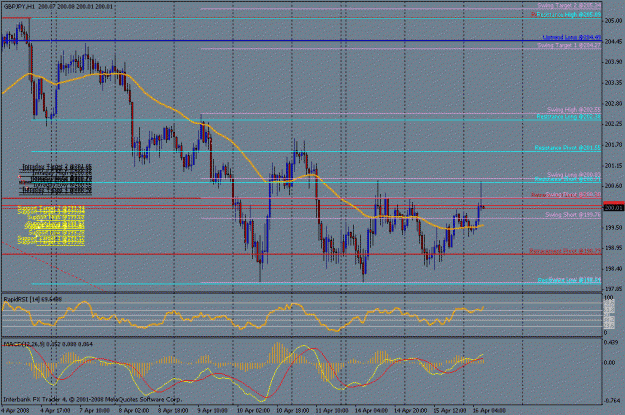The width and height of the screenshot is (625, 415).
Task: Click the 7 Apr 10:00 time label
Action: 94,410
